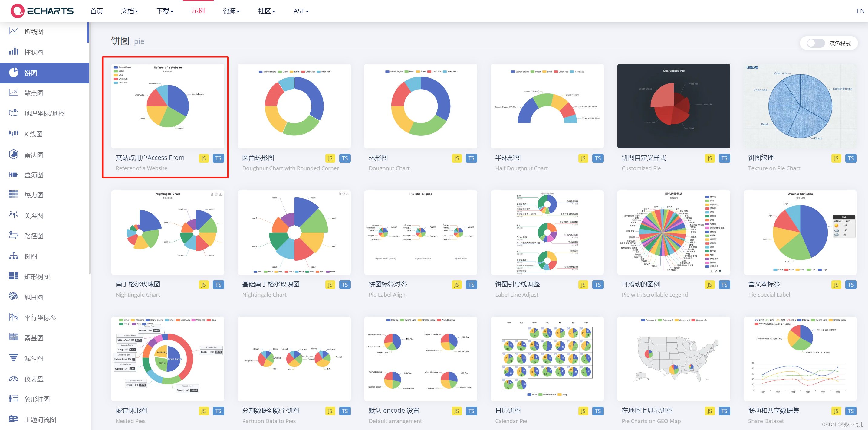Open JS version of Half Doughnut Chart
Screen dimensions: 868x430
click(583, 158)
